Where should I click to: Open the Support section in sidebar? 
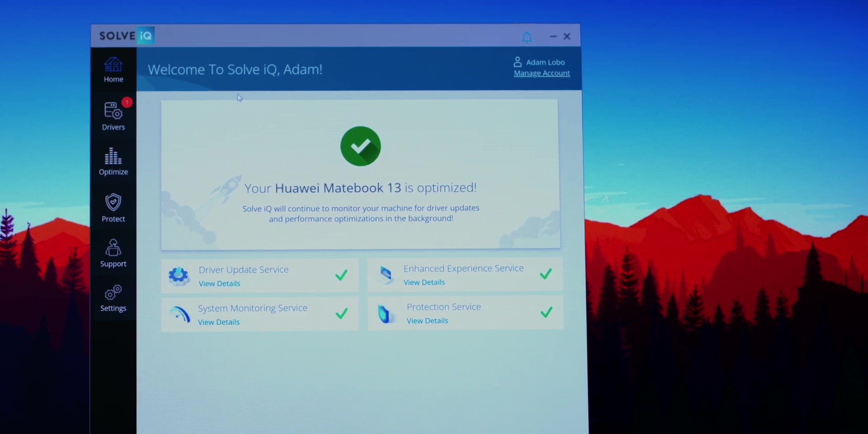pyautogui.click(x=113, y=253)
